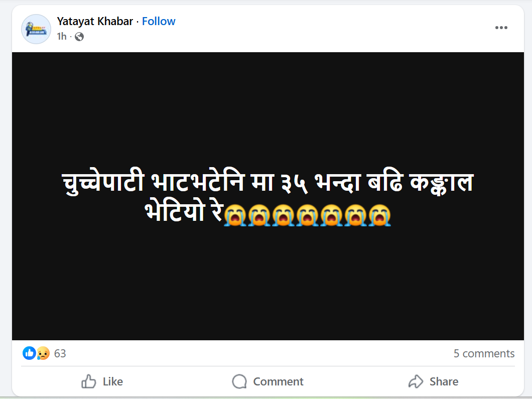Click the last crying emoji in post
The height and width of the screenshot is (399, 532).
coord(380,215)
